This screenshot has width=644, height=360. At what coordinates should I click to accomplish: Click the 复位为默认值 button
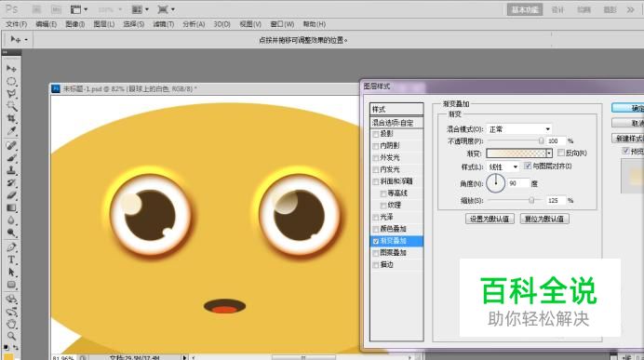point(544,219)
